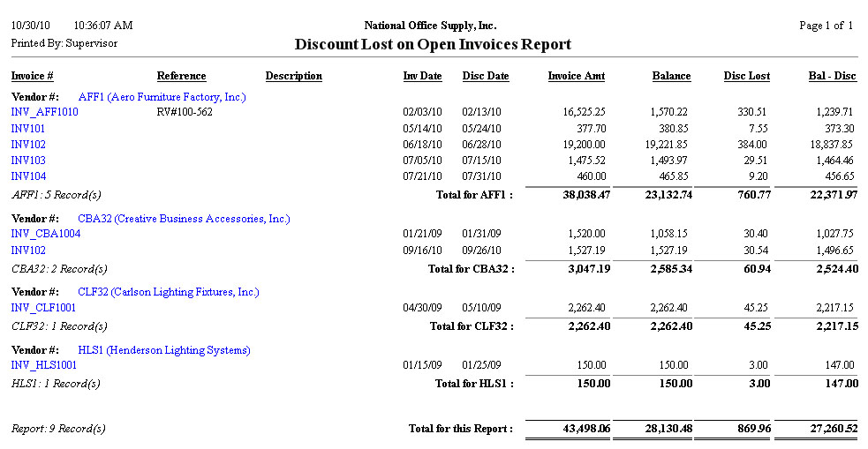Click the Invoice # column header
This screenshot has width=868, height=449.
33,76
